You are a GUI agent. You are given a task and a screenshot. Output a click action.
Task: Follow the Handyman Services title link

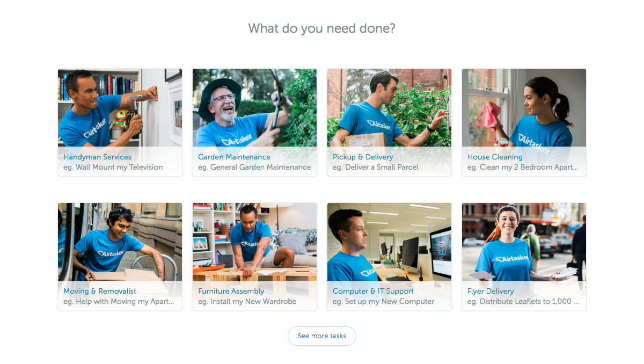pos(97,157)
